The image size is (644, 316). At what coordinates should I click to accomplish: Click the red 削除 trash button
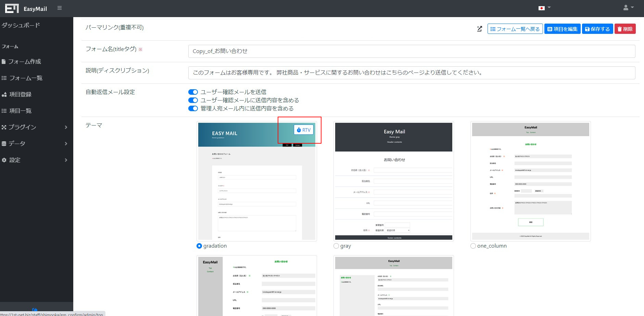[x=625, y=29]
